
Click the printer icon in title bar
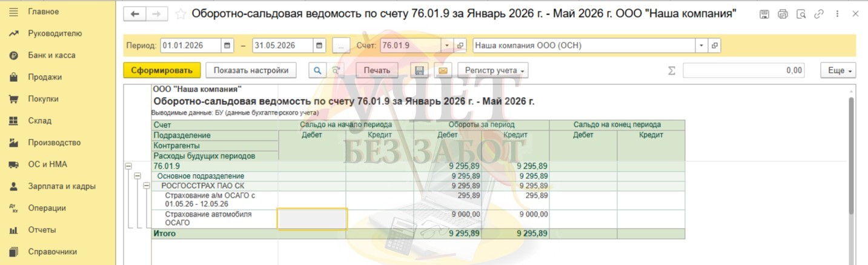click(783, 14)
